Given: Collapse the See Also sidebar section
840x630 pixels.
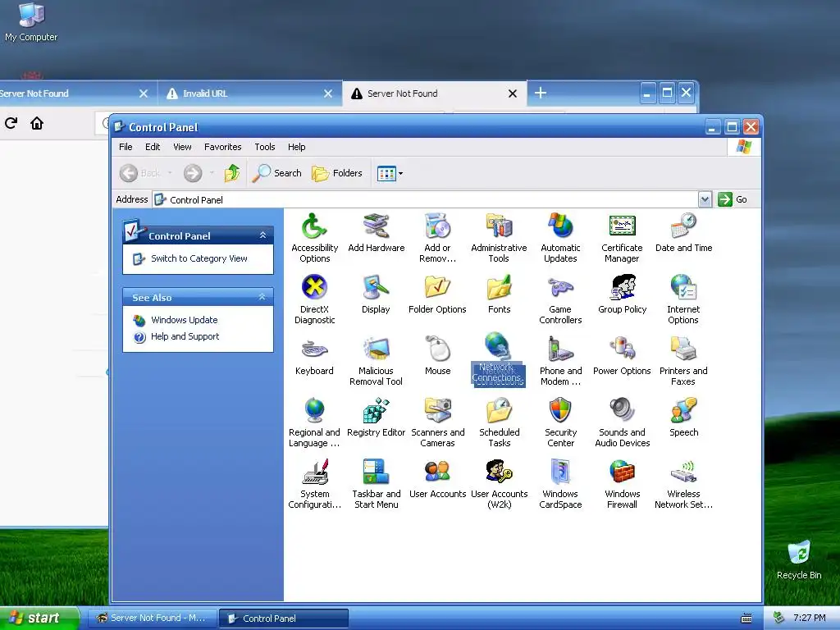Looking at the screenshot, I should 262,297.
